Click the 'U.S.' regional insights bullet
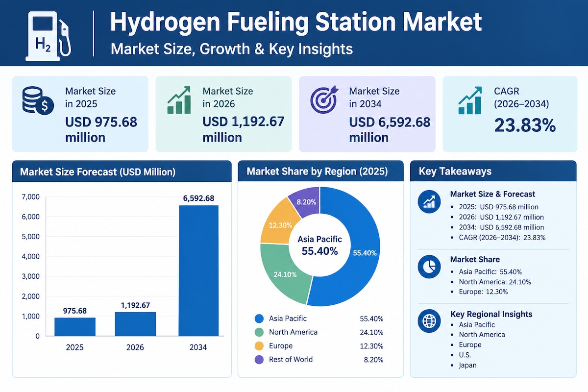Image resolution: width=588 pixels, height=392 pixels. click(x=466, y=355)
